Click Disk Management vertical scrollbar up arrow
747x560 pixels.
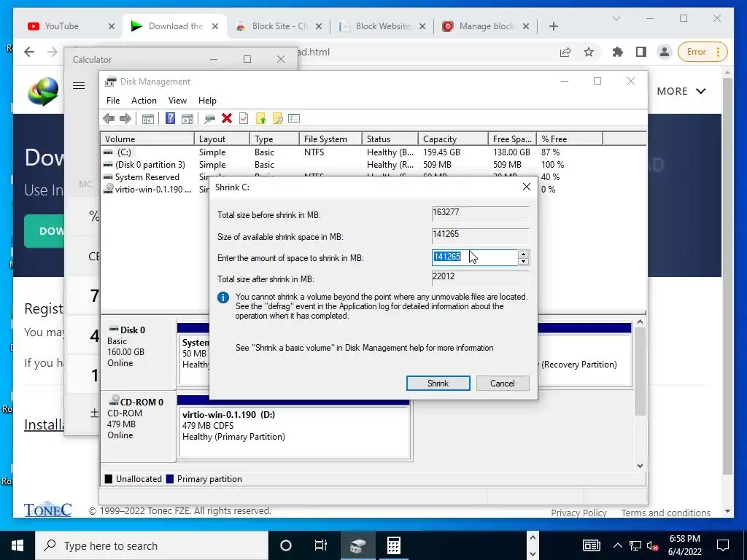(640, 322)
